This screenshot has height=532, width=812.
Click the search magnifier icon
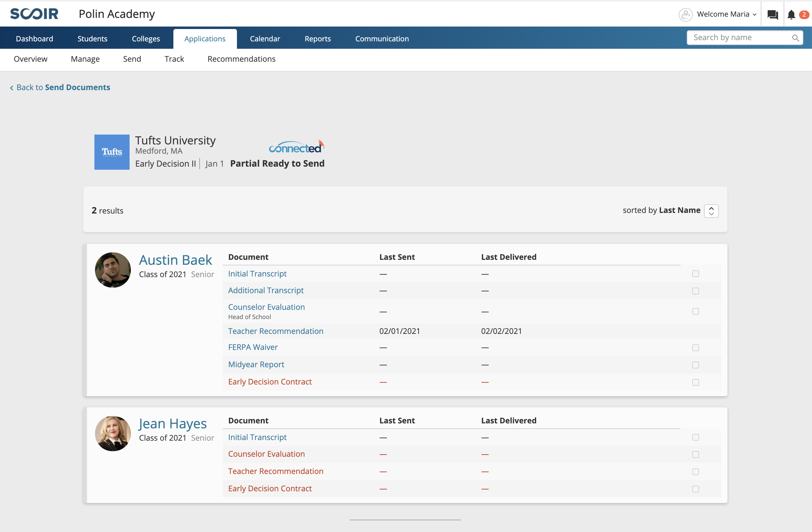(795, 38)
